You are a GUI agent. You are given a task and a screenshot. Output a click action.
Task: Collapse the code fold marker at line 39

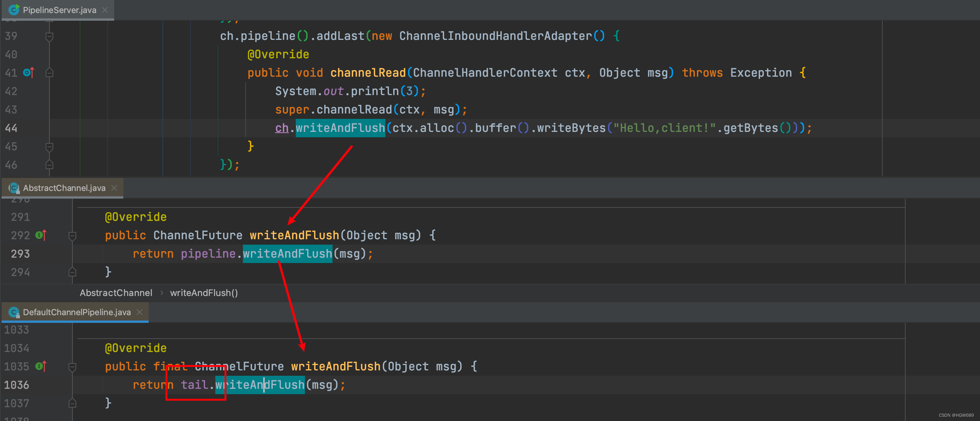49,36
